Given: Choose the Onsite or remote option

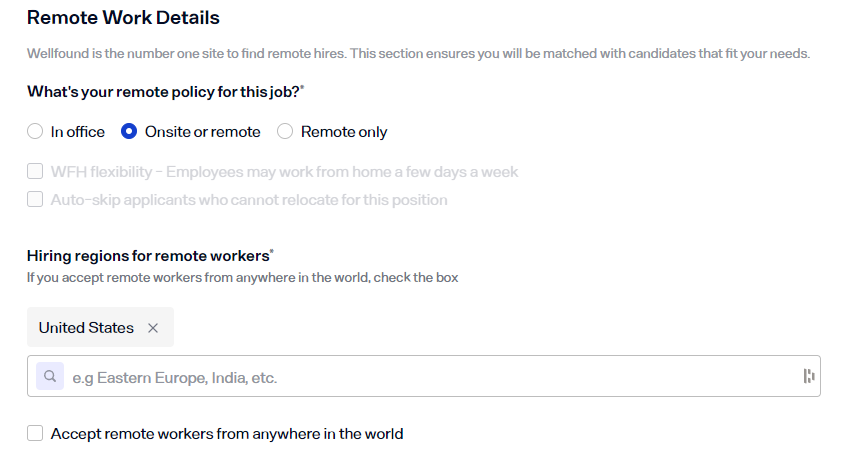Looking at the screenshot, I should click(x=129, y=132).
